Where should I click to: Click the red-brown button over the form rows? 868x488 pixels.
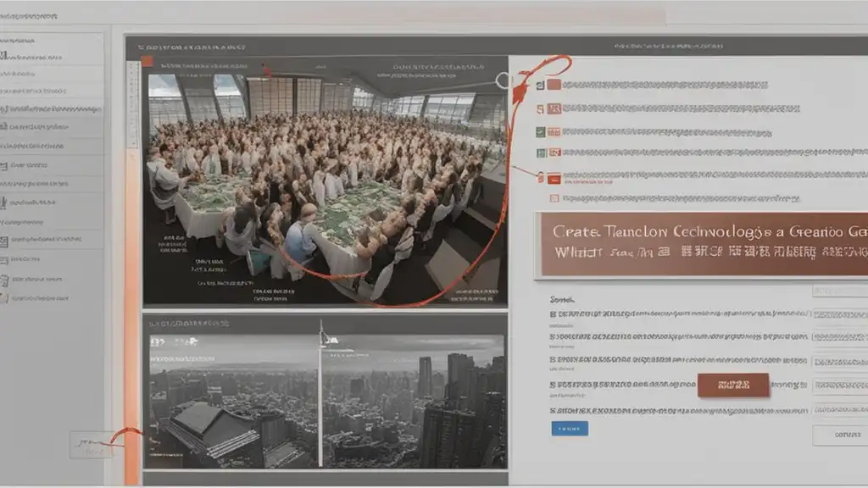(x=732, y=385)
